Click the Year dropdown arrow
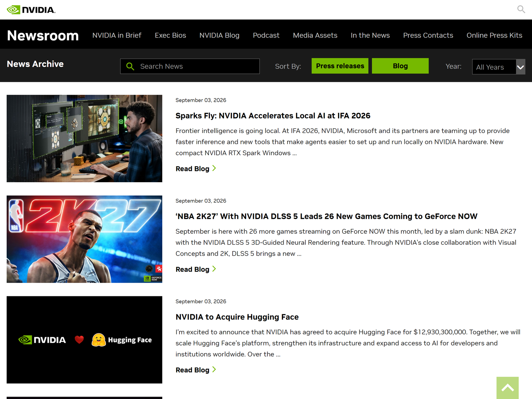The image size is (532, 399). tap(520, 67)
